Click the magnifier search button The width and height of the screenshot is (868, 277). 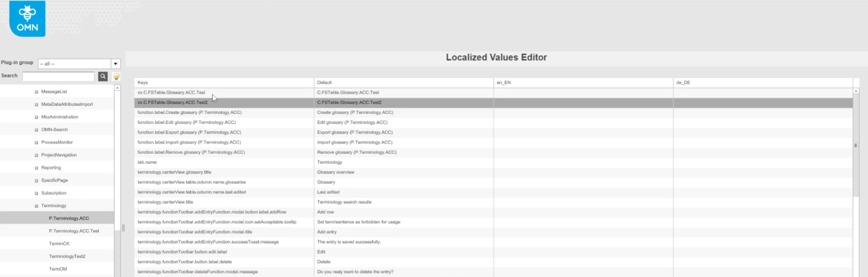[x=103, y=76]
